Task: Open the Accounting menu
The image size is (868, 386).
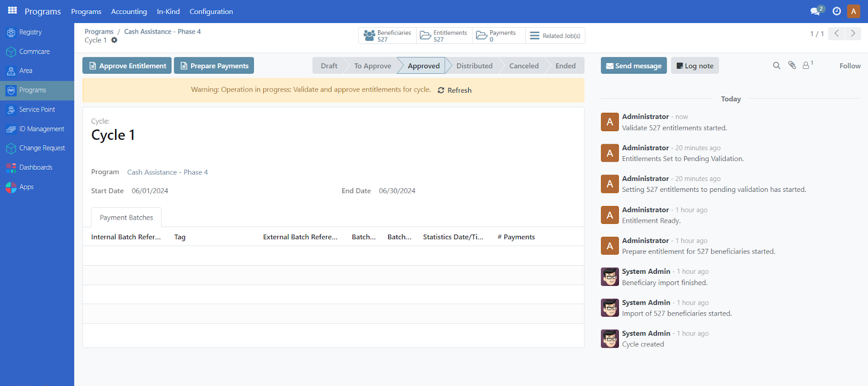Action: click(129, 11)
